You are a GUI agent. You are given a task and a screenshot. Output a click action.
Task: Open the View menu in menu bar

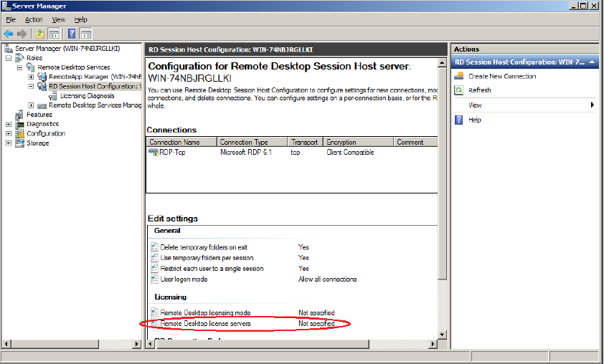pyautogui.click(x=59, y=19)
